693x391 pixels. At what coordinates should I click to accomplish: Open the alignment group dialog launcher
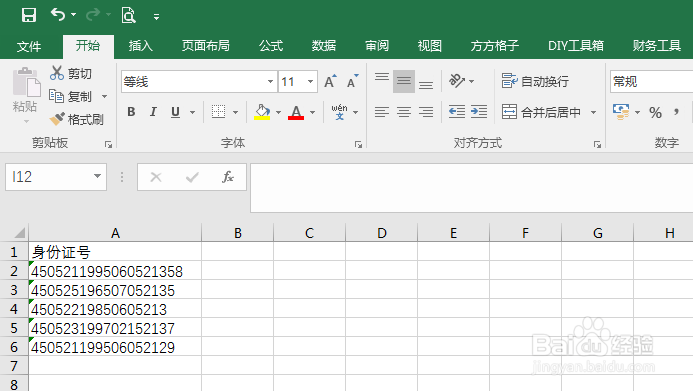coord(597,144)
